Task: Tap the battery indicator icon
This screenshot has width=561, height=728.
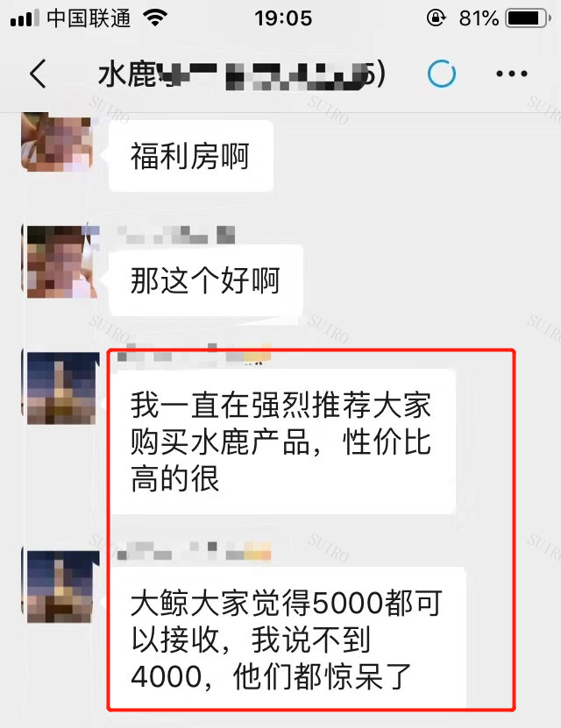Action: (x=528, y=18)
